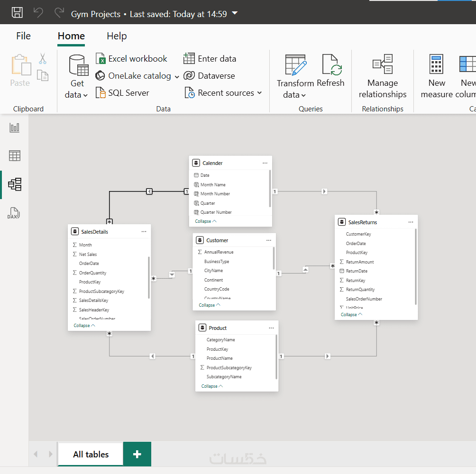
Task: Click Enter data
Action: pos(210,59)
